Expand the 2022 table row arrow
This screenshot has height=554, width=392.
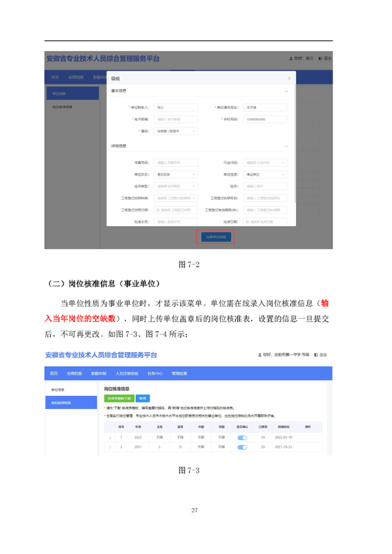point(109,437)
